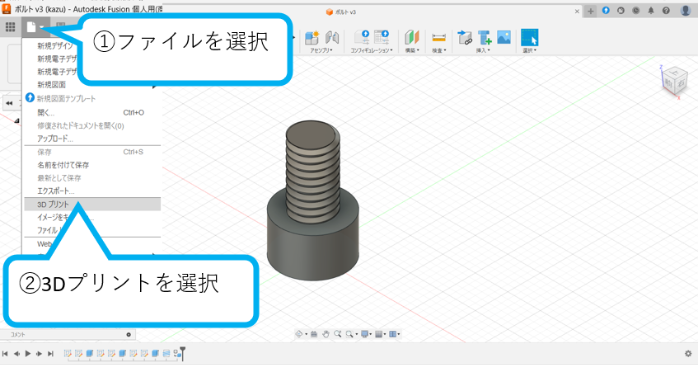Screen dimensions: 698x365
Task: Click the timeline end marker
Action: 182,353
